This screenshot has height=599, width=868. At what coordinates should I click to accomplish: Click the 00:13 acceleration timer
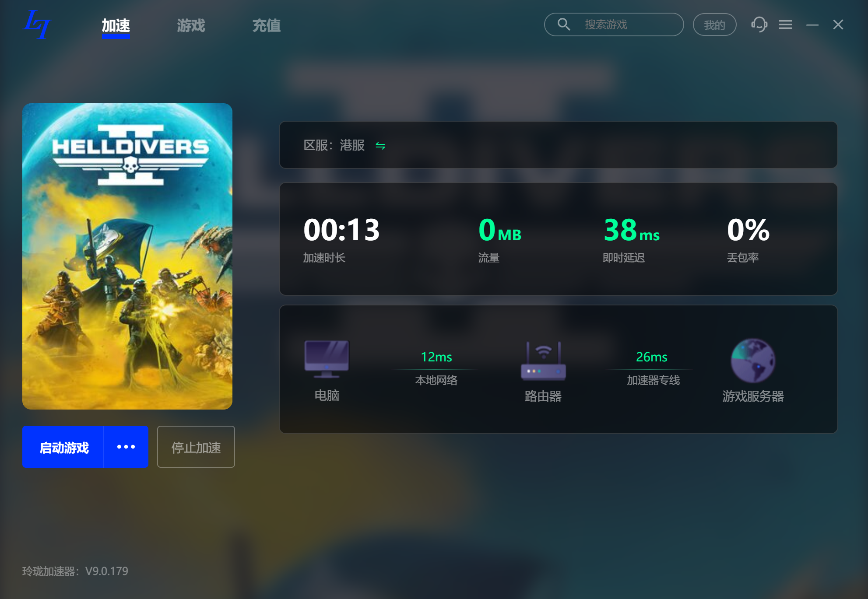click(x=341, y=230)
